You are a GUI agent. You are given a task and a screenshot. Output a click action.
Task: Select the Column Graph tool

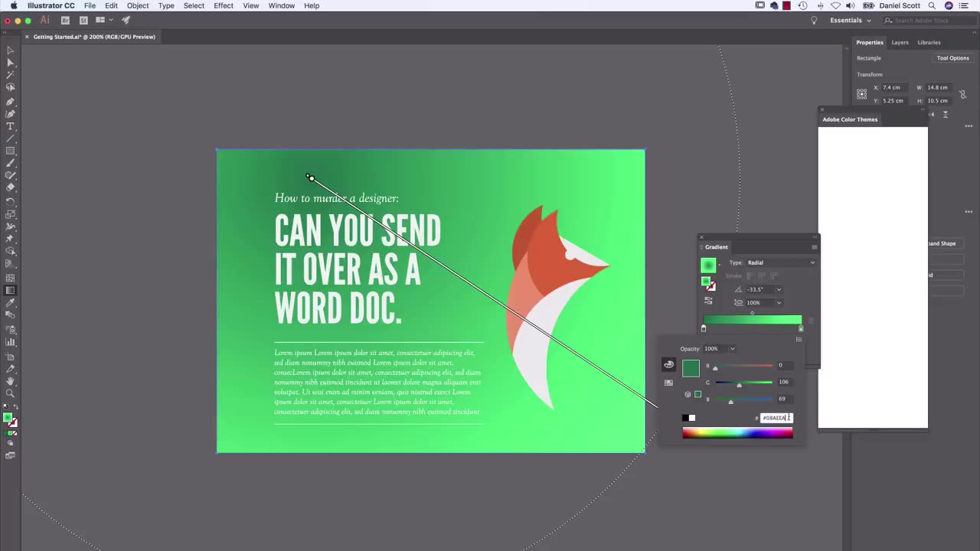pyautogui.click(x=10, y=342)
